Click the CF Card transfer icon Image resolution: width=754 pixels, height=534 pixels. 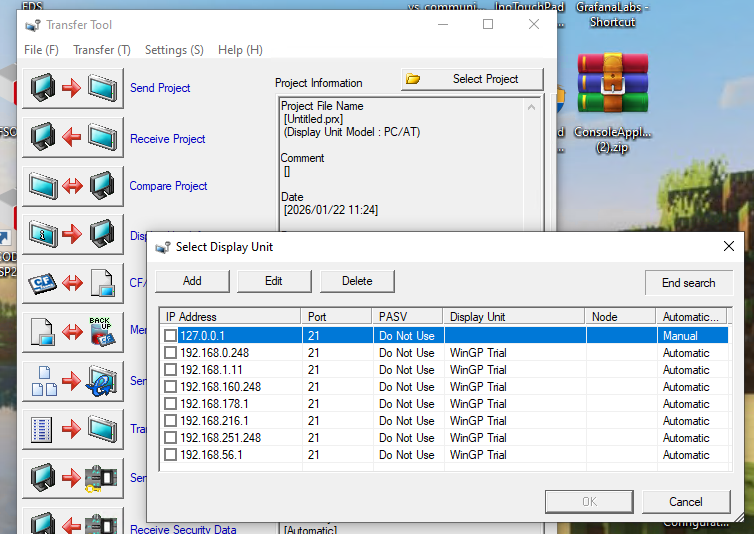(x=74, y=283)
